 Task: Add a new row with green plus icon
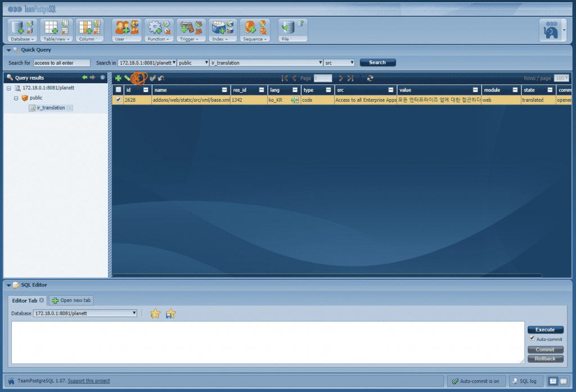pyautogui.click(x=118, y=78)
